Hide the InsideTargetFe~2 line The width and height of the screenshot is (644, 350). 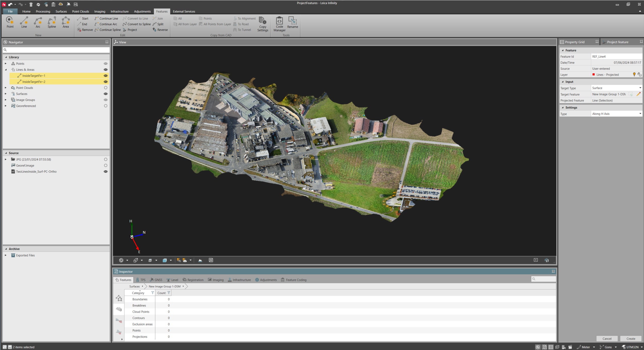tap(106, 82)
